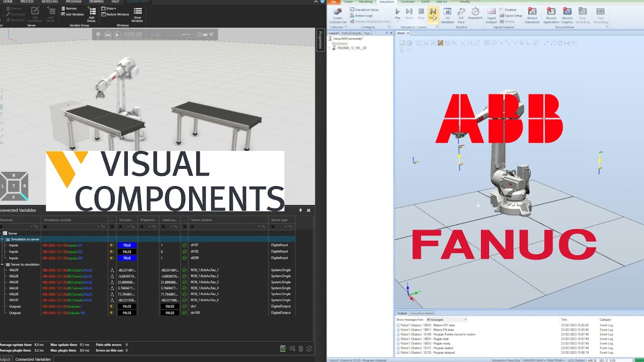Select the di101 server variable cell
This screenshot has height=362, width=644.
tap(229, 245)
